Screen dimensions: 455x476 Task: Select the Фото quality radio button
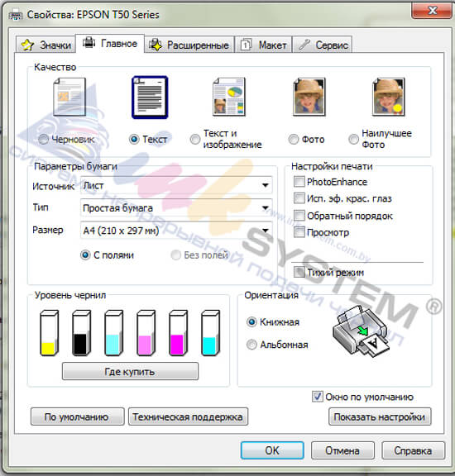tap(294, 140)
